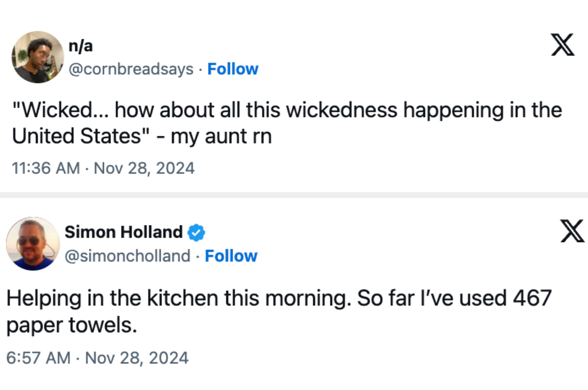Click Simon Holland's profile avatar
Image resolution: width=588 pixels, height=390 pixels.
pyautogui.click(x=33, y=243)
